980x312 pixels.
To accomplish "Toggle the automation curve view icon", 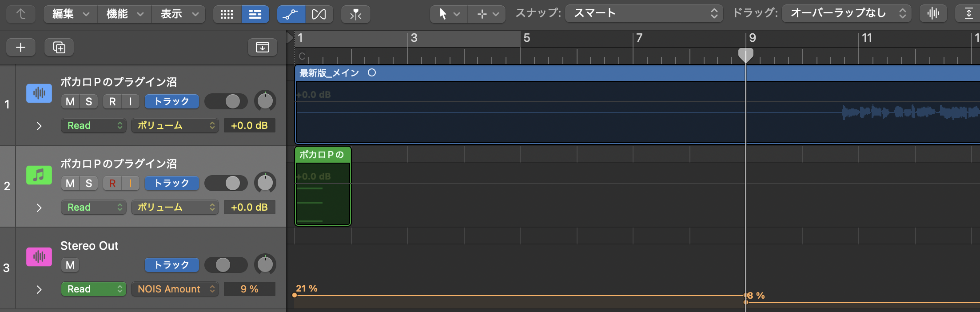I will point(291,14).
